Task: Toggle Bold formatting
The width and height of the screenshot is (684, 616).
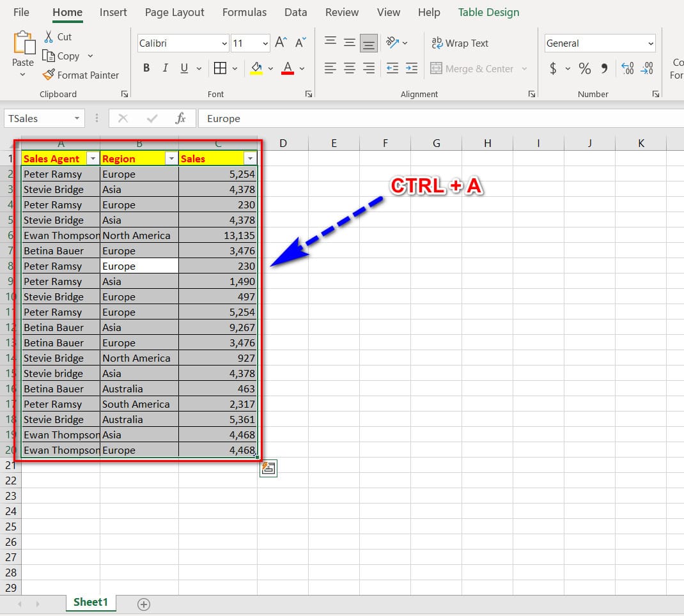Action: click(x=146, y=68)
